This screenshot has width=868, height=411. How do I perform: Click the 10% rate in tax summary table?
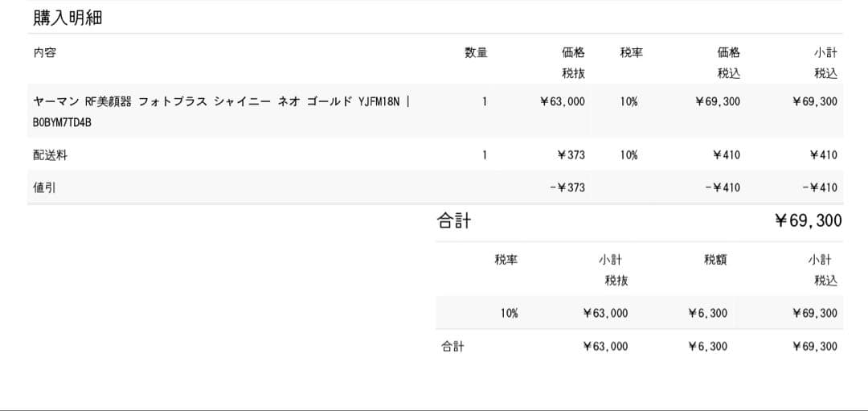point(509,313)
